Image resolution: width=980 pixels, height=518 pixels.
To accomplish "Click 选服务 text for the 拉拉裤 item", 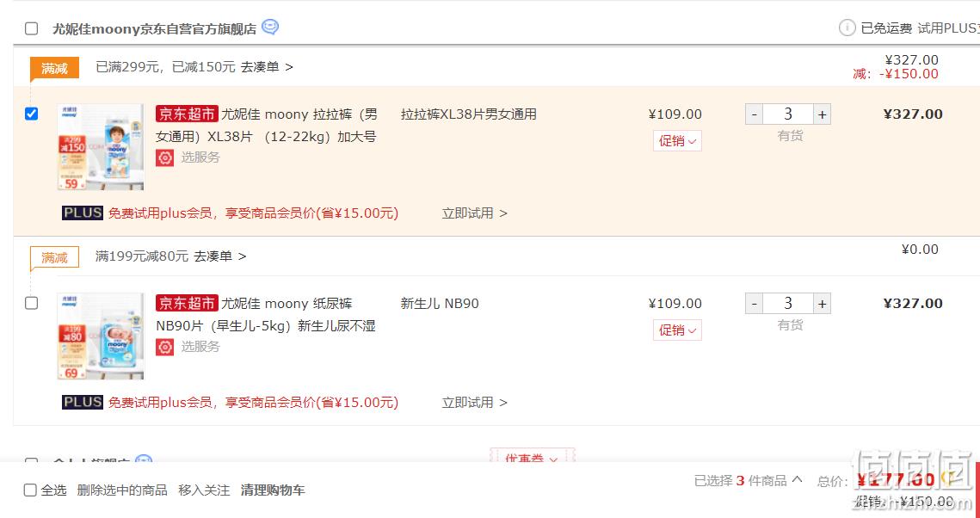I will pos(200,157).
